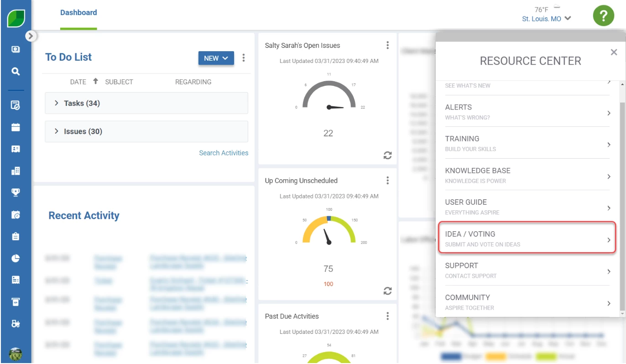The height and width of the screenshot is (364, 626).
Task: Open the green question mark help button
Action: click(x=603, y=16)
